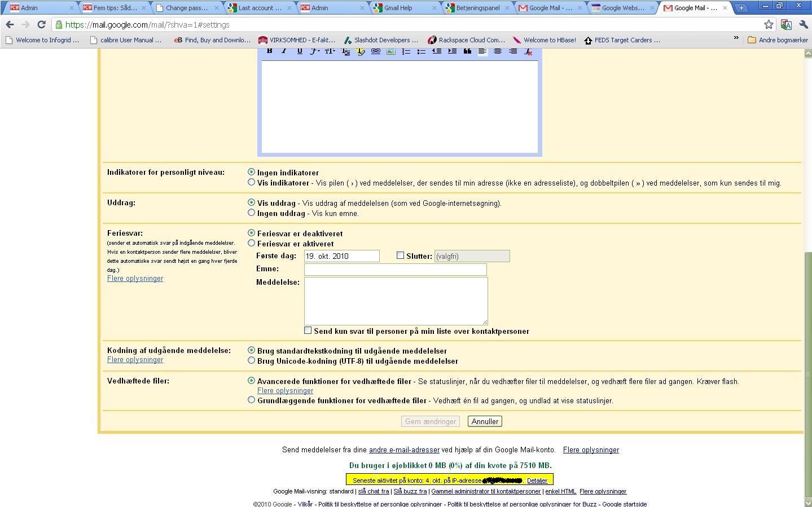
Task: Enable the 'Slutter' end date checkbox
Action: (401, 255)
